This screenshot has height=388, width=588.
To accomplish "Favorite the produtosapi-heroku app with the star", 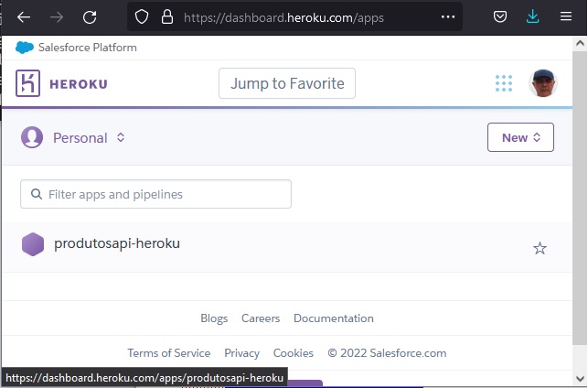I will 540,248.
